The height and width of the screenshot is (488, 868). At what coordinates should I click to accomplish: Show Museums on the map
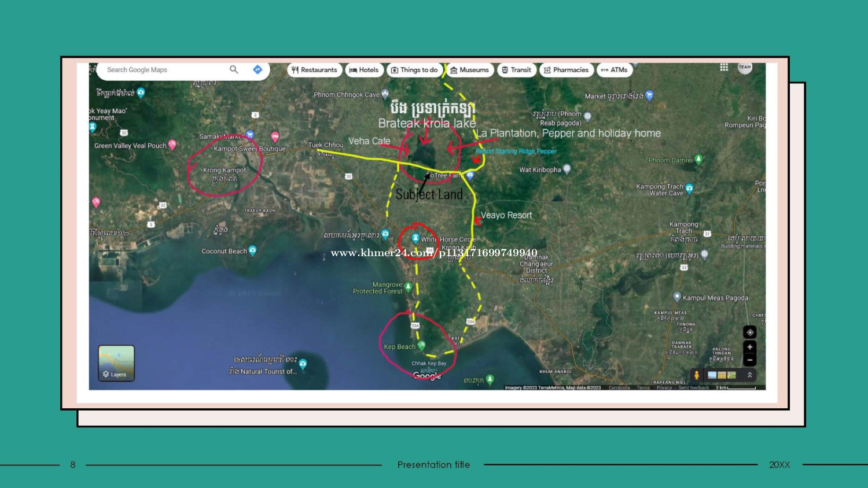pos(470,70)
